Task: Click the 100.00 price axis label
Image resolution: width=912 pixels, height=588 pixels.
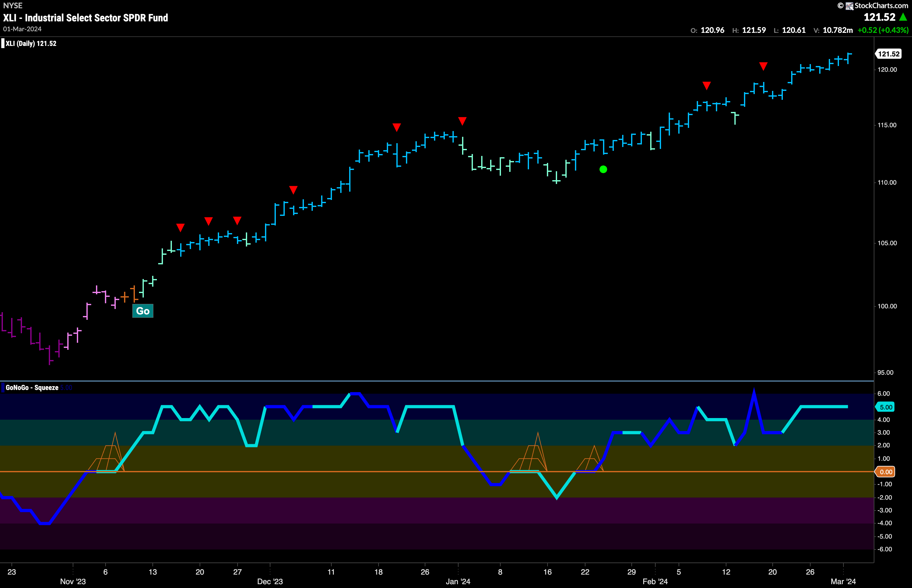Action: click(x=887, y=306)
